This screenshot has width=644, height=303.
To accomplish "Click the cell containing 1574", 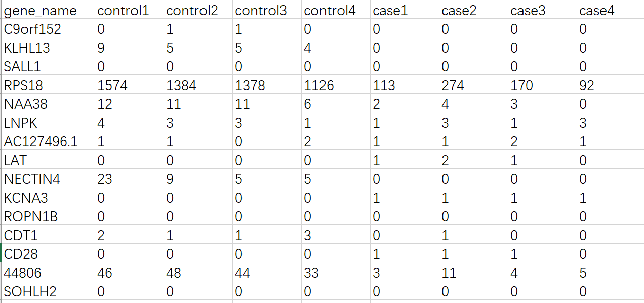I will [112, 85].
